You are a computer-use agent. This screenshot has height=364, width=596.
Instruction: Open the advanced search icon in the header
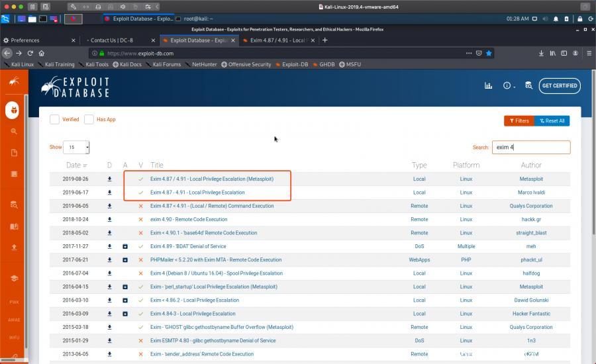(x=528, y=85)
